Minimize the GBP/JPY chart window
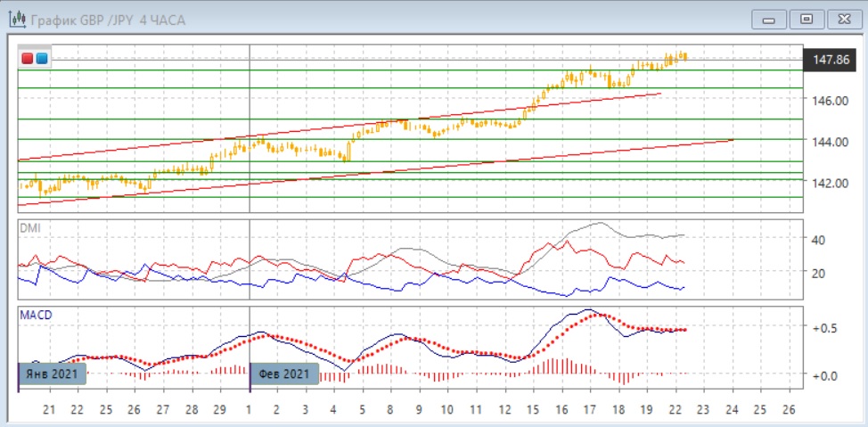The height and width of the screenshot is (427, 868). click(769, 19)
